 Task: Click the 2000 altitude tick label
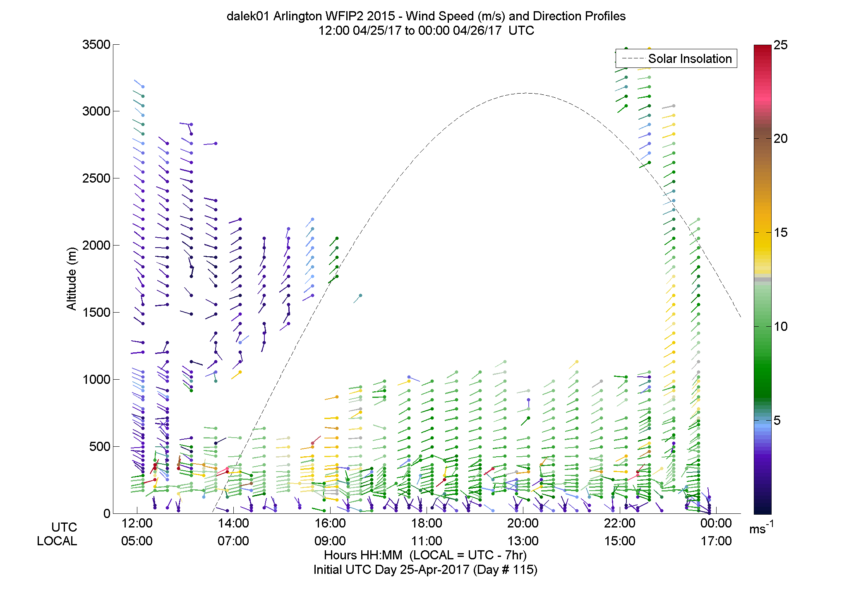pos(96,246)
